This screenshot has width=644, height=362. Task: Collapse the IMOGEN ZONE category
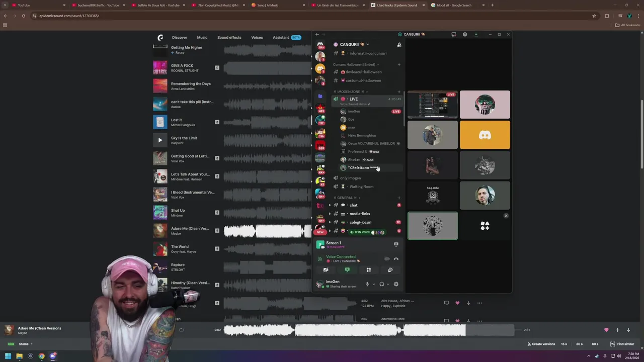352,92
